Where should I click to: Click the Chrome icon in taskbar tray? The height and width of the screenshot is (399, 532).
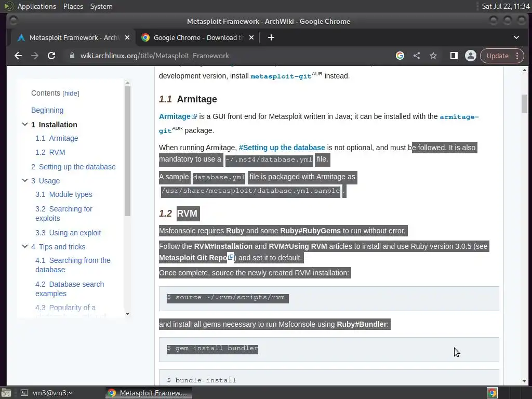tap(492, 393)
